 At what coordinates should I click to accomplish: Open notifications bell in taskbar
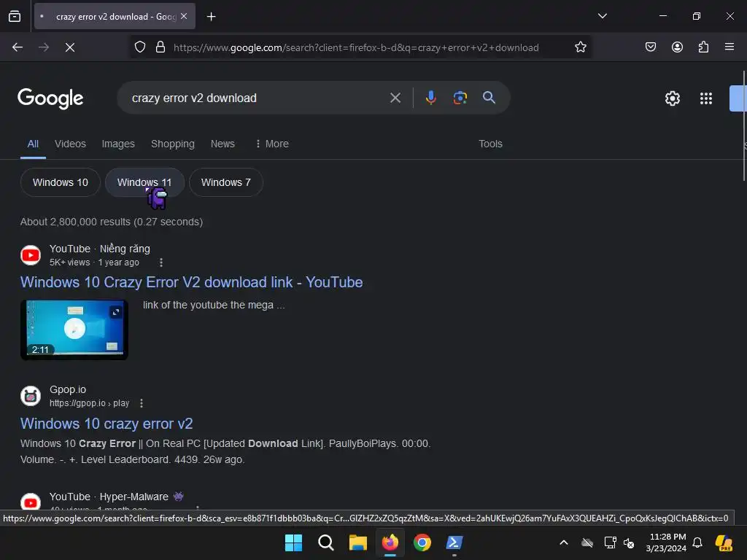(x=697, y=542)
